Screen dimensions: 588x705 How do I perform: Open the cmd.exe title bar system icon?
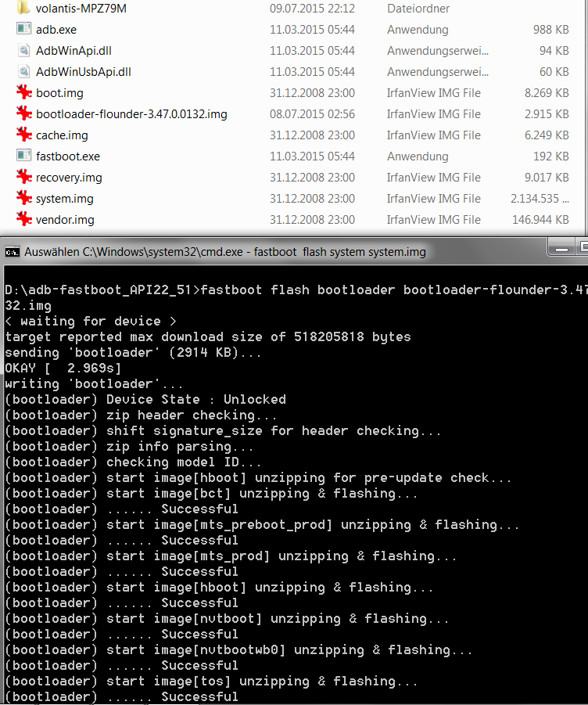(x=12, y=252)
